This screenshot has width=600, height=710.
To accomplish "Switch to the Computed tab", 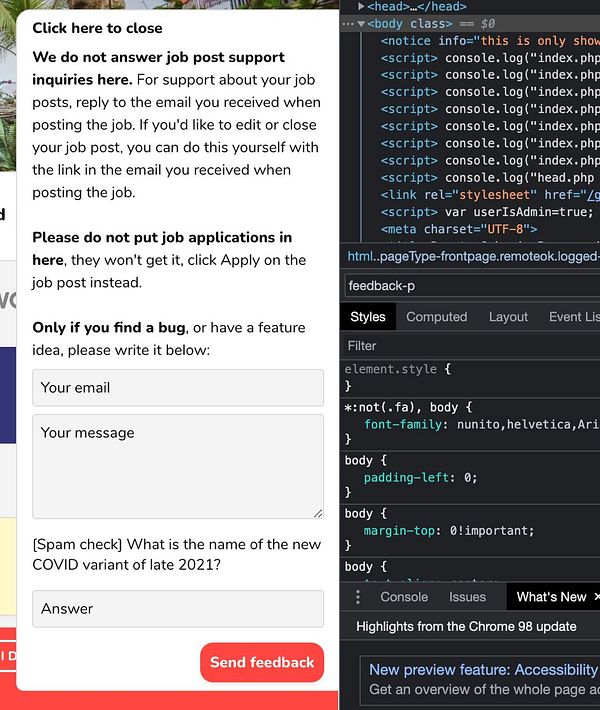I will [436, 317].
